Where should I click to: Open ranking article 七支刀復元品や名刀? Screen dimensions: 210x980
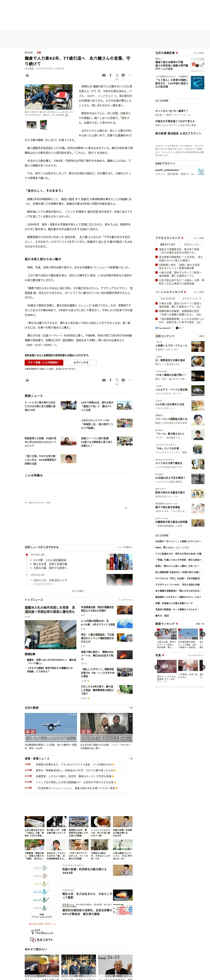tap(181, 282)
